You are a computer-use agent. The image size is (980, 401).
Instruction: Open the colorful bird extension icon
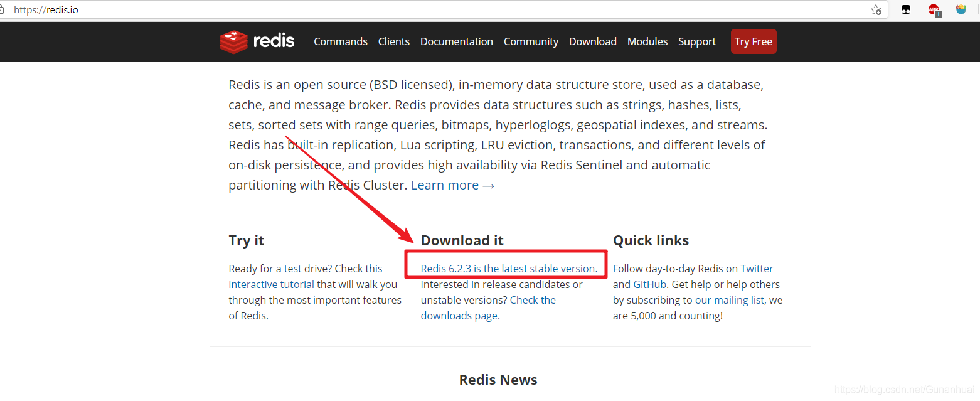click(x=961, y=9)
